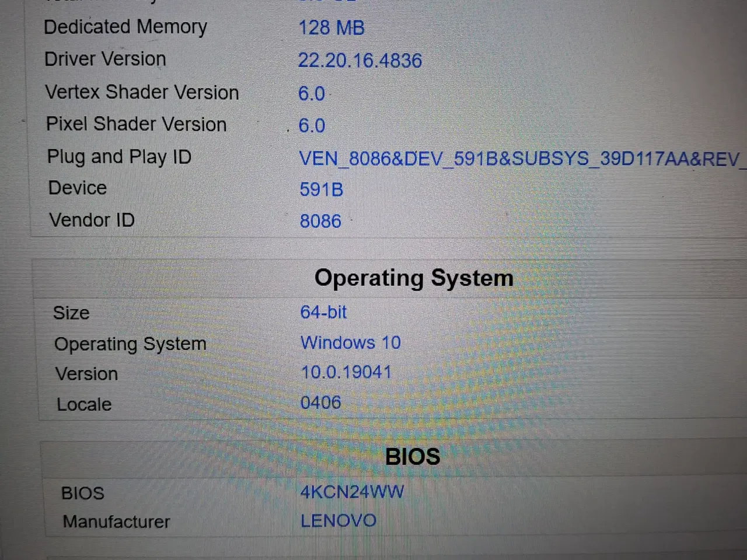Click the Manufacturer label
The image size is (747, 560).
click(x=116, y=521)
